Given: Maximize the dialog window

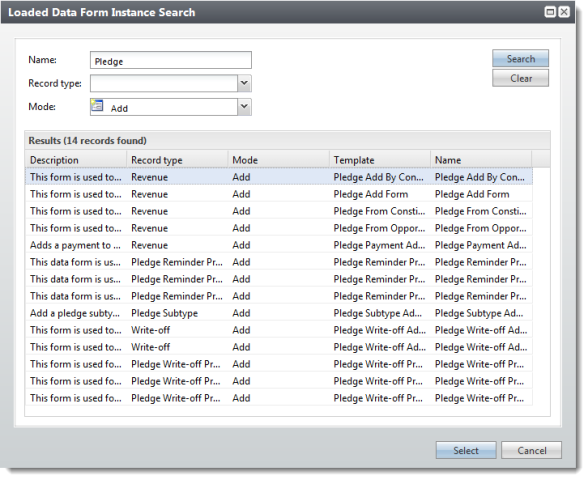Looking at the screenshot, I should point(550,12).
